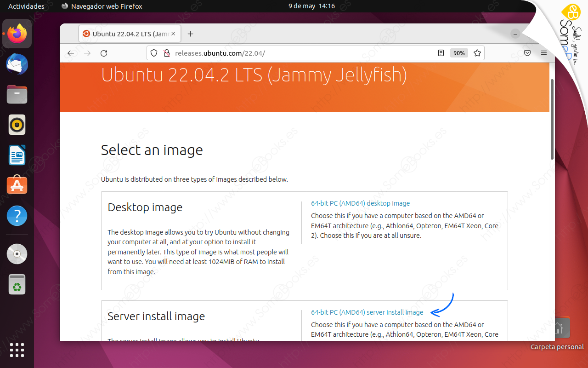The image size is (588, 368).
Task: Click inside the address bar
Action: (x=276, y=53)
